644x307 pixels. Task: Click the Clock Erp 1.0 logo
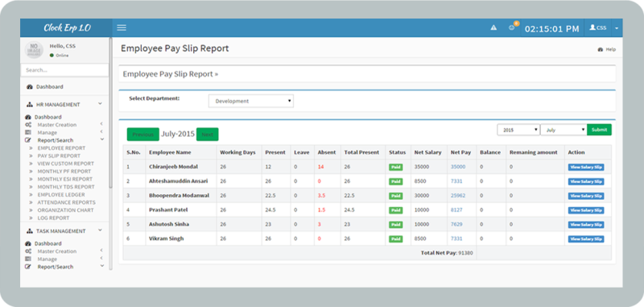click(x=67, y=28)
